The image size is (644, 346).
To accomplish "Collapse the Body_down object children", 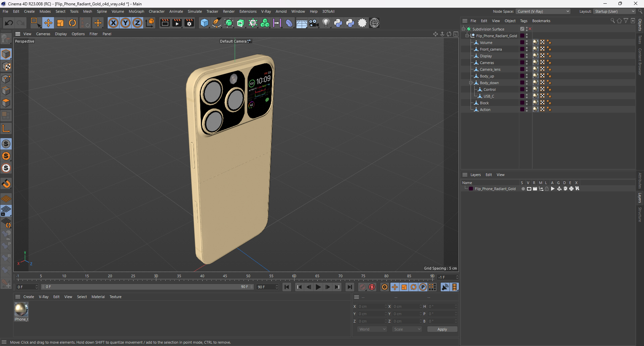I will 471,83.
